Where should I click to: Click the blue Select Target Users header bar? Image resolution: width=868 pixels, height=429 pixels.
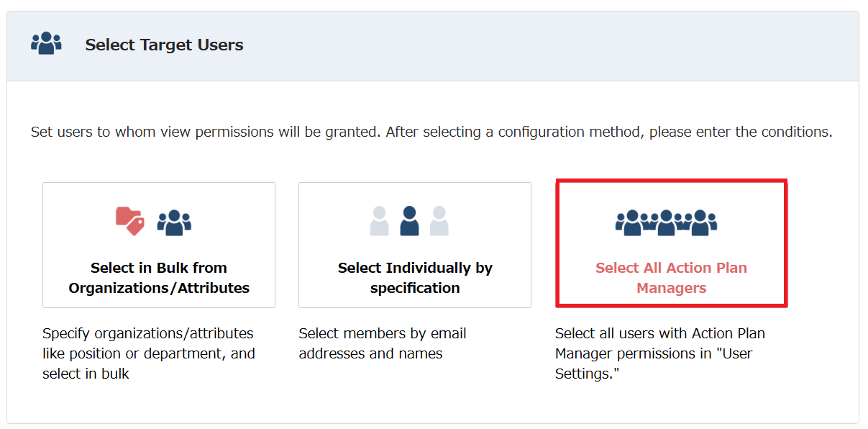point(503,45)
